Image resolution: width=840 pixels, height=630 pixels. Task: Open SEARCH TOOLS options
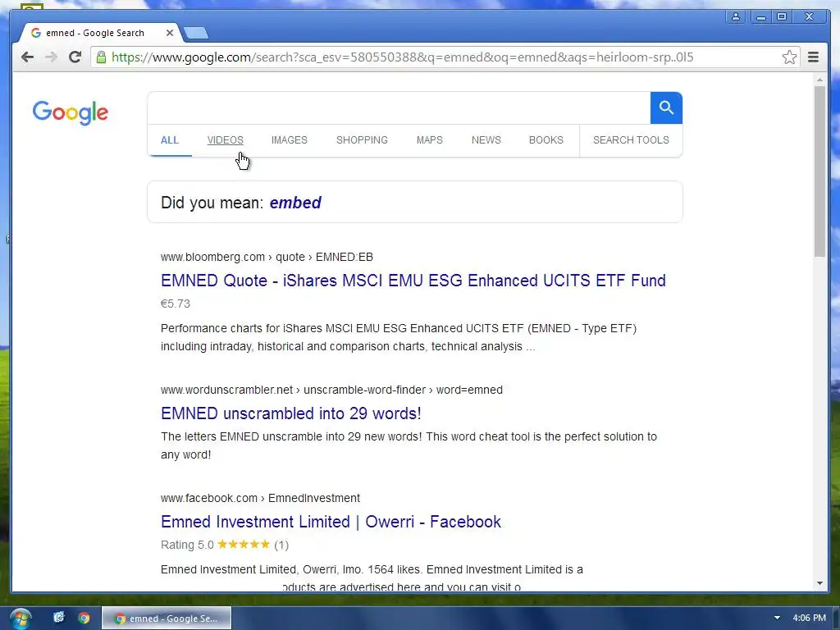[631, 139]
